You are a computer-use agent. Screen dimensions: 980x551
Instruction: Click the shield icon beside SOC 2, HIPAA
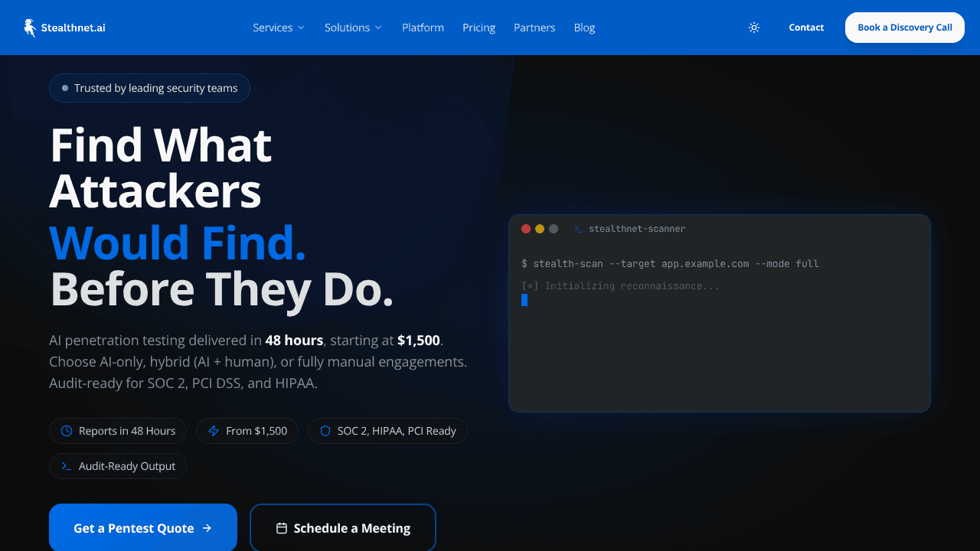click(x=325, y=431)
